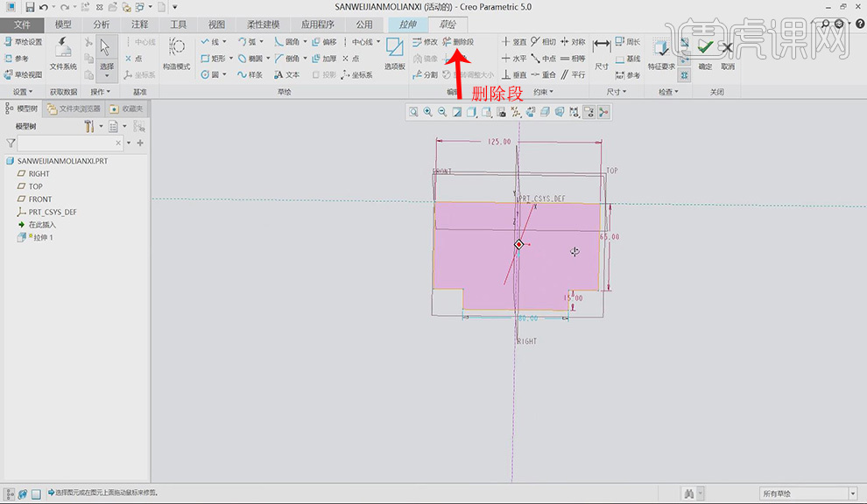The image size is (867, 504).
Task: Select the 样条 (Spline) sketch tool
Action: (250, 75)
